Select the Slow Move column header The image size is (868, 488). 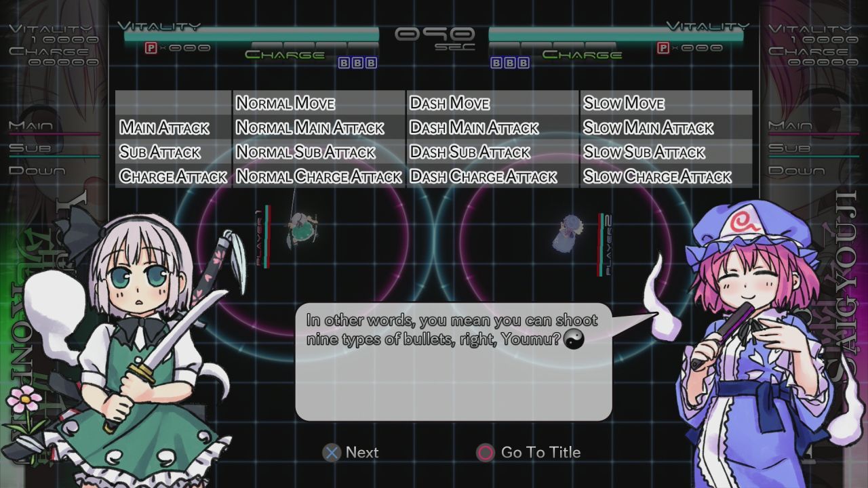tap(623, 104)
